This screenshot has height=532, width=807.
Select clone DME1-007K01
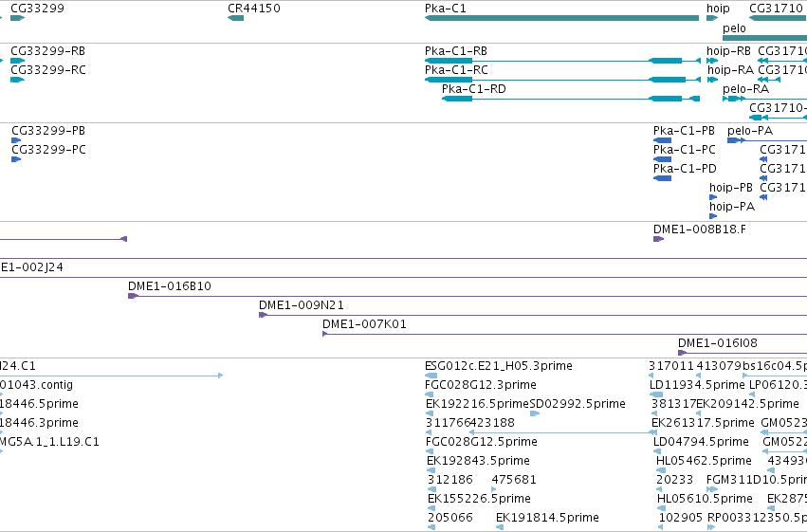[564, 335]
